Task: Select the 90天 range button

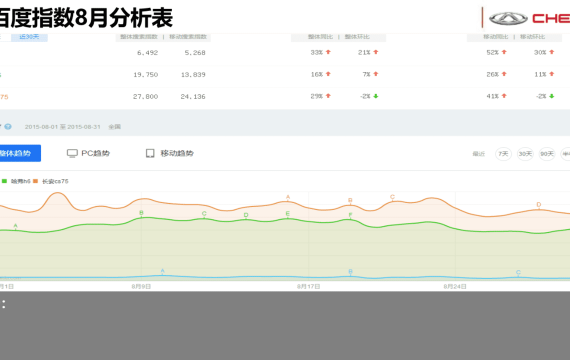Action: coord(547,154)
